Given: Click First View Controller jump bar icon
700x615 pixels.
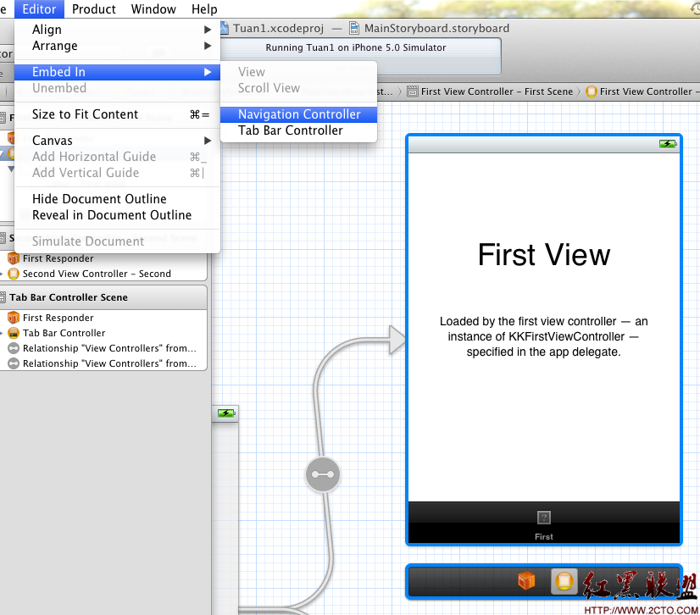Looking at the screenshot, I should tap(591, 91).
